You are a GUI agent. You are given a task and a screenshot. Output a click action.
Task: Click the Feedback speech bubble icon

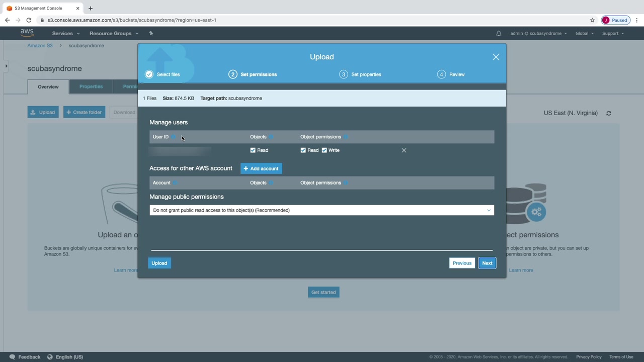pyautogui.click(x=13, y=357)
